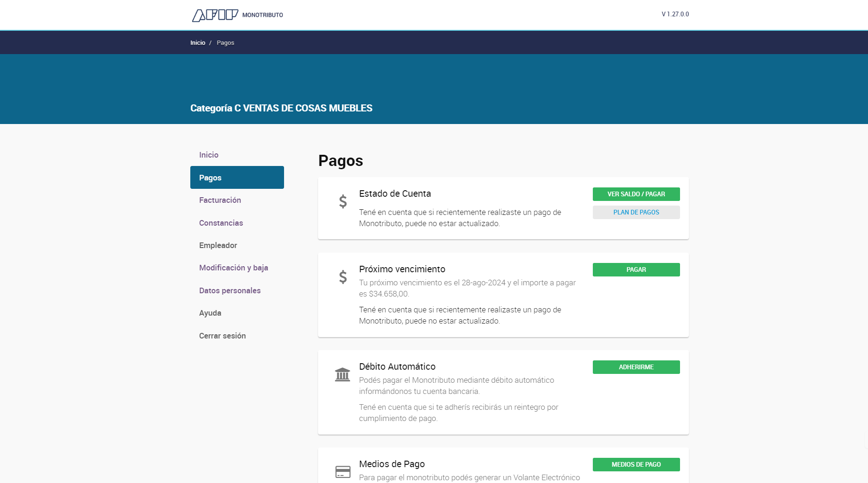
Task: Click the Categoría C VENTAS DE COSAS MUEBLES heading
Action: tap(281, 108)
